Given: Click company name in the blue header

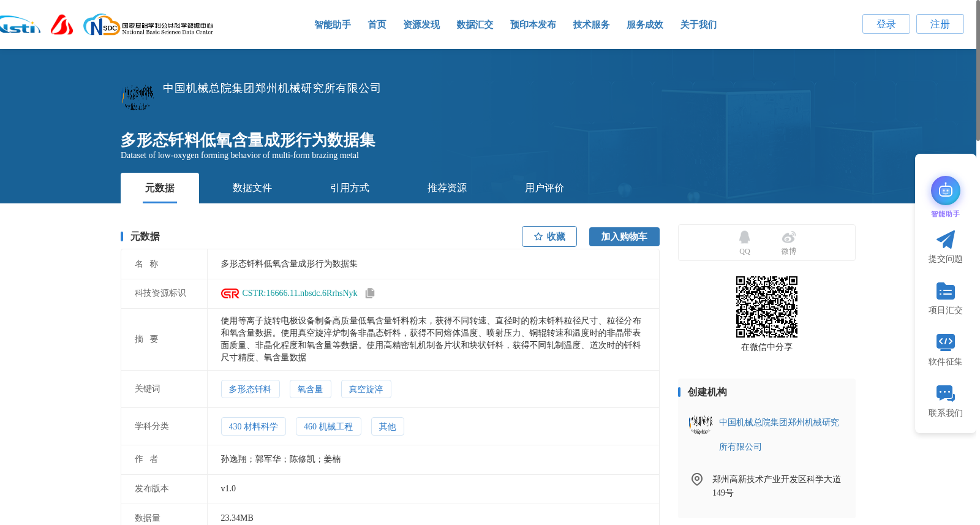Looking at the screenshot, I should pos(272,88).
